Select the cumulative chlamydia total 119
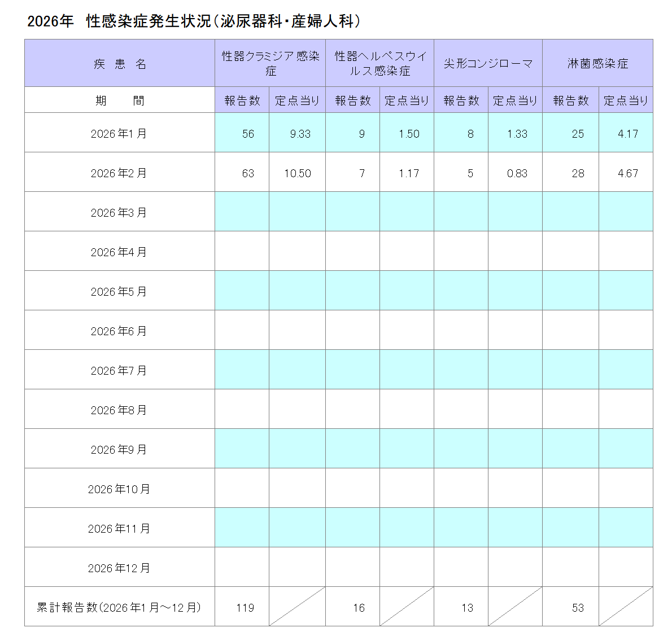The height and width of the screenshot is (632, 672). [x=242, y=607]
